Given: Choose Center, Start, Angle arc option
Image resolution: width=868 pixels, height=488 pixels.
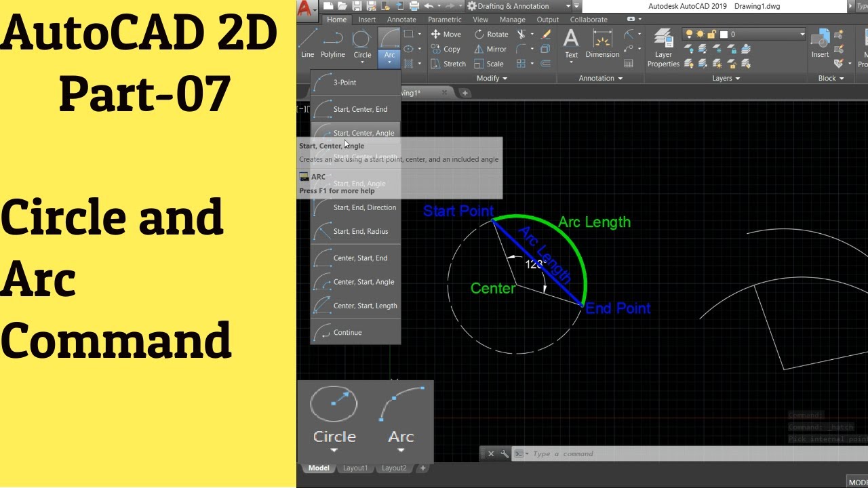Looking at the screenshot, I should (355, 282).
